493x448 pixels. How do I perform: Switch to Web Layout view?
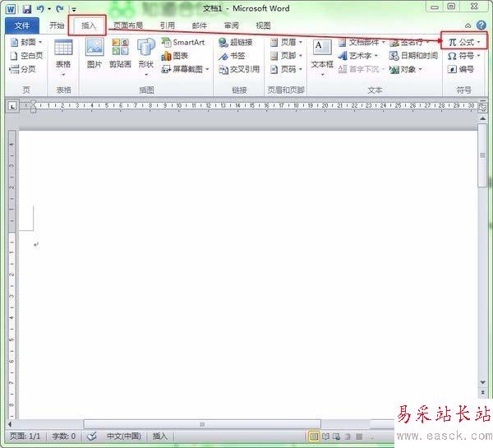(336, 436)
